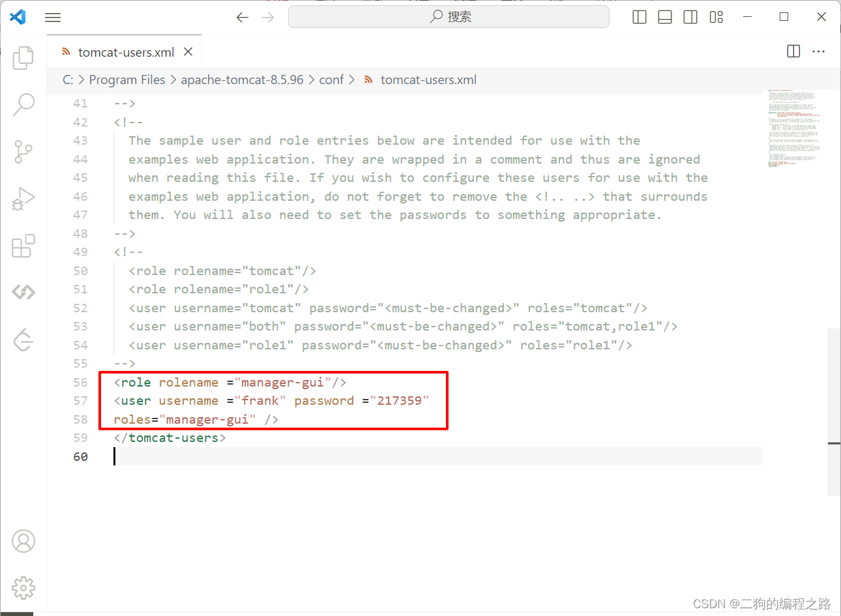Open the customize layout menu
The height and width of the screenshot is (616, 841).
point(716,17)
